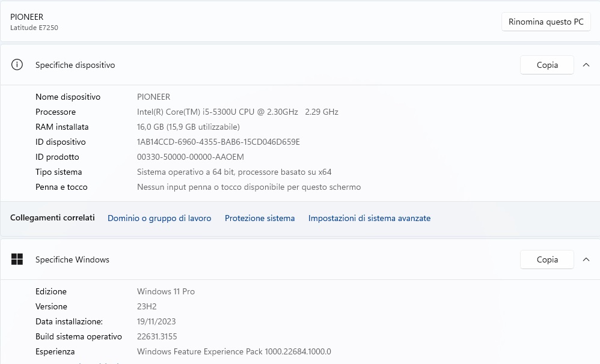Click the Windows Feature Experience Pack value
The height and width of the screenshot is (364, 600).
pos(234,351)
